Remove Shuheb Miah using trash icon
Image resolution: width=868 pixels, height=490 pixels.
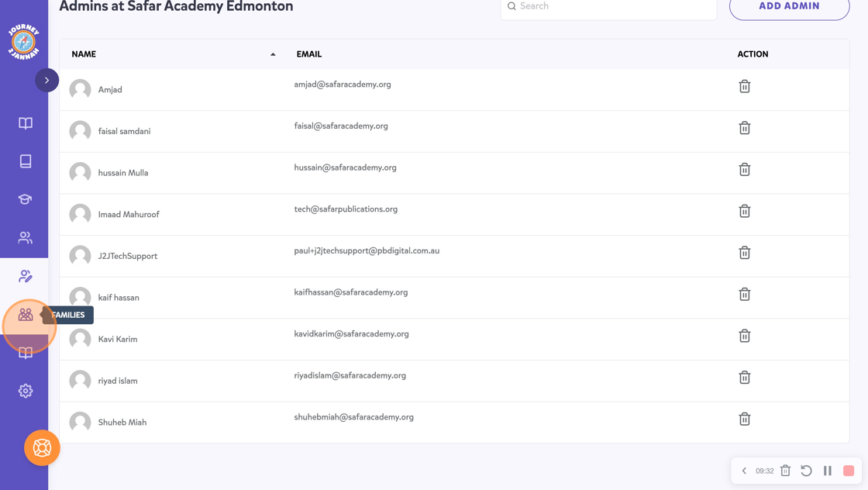tap(745, 419)
